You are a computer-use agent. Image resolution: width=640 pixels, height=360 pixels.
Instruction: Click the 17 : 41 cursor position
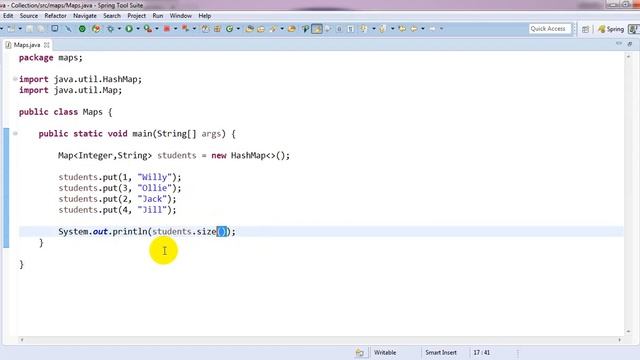coord(482,352)
